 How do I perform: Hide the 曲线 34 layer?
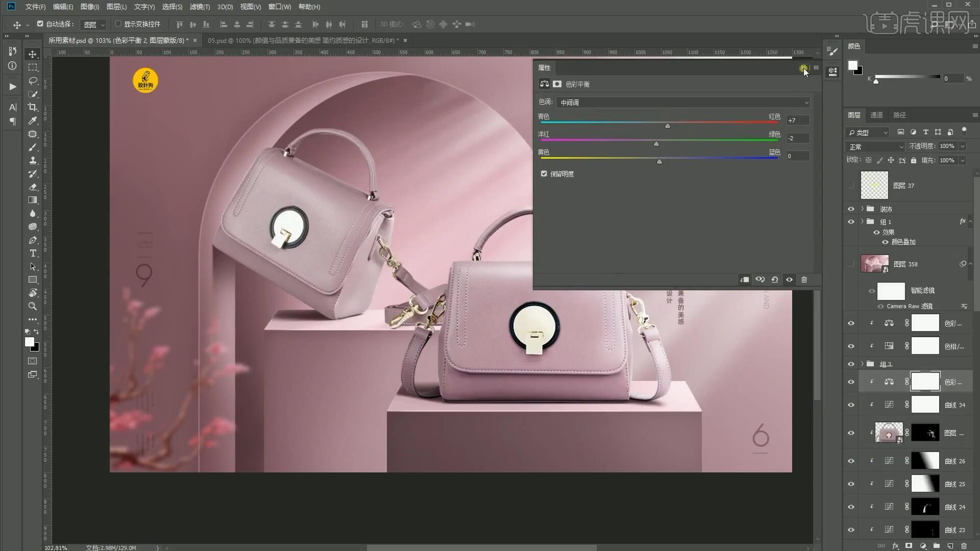[x=851, y=405]
